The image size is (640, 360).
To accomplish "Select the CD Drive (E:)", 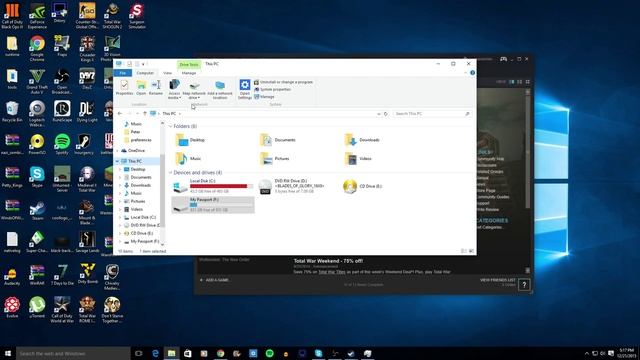I will [x=363, y=186].
